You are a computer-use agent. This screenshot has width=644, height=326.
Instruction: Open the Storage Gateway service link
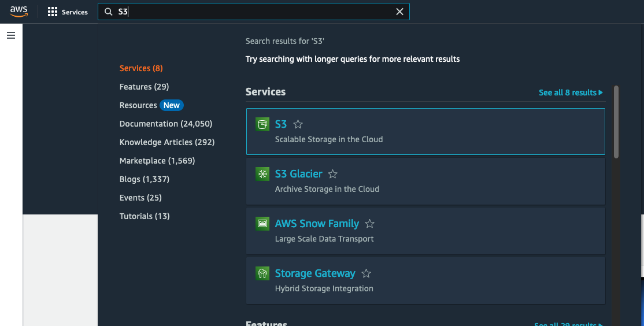point(315,273)
